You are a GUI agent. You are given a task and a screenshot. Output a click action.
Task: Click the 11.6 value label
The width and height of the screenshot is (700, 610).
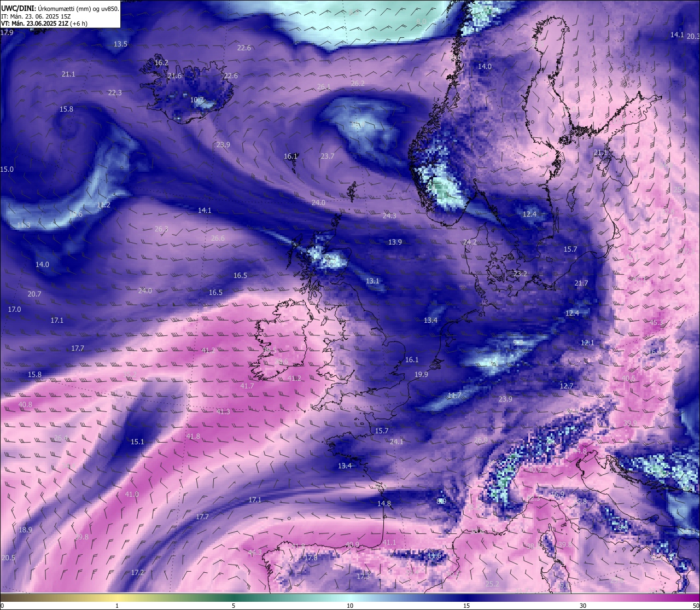tap(434, 556)
